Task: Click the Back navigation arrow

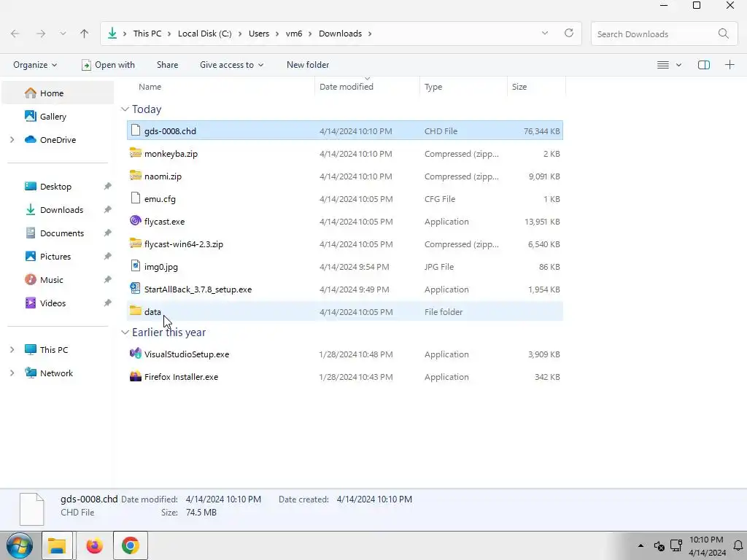Action: click(15, 34)
